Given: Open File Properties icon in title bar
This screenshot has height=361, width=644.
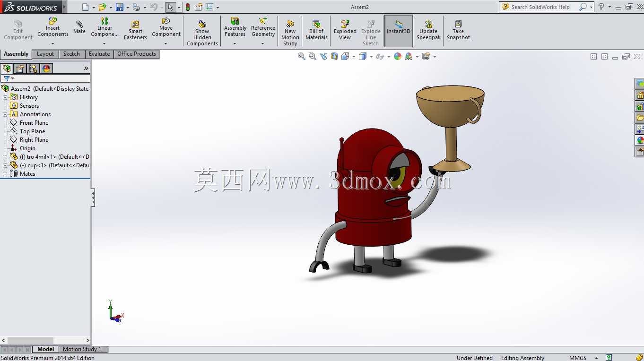Looking at the screenshot, I should [199, 7].
